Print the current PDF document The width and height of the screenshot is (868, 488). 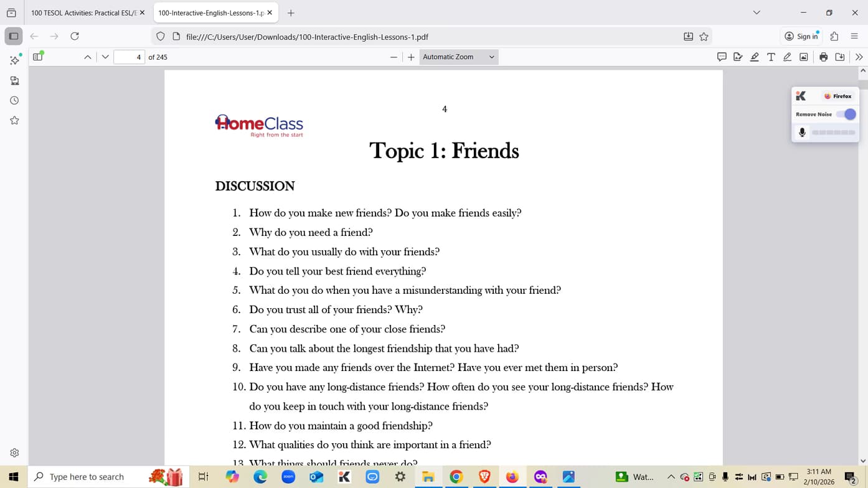[x=822, y=57]
